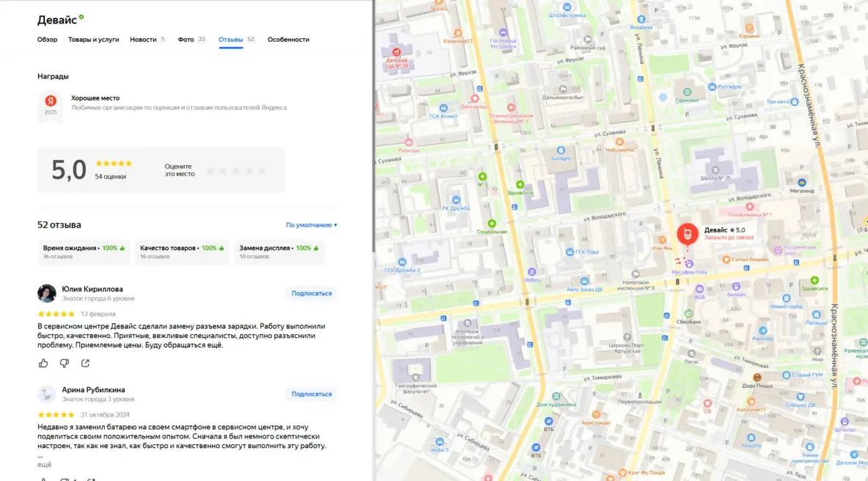
Task: Click the Районный суд map marker
Action: [x=588, y=40]
